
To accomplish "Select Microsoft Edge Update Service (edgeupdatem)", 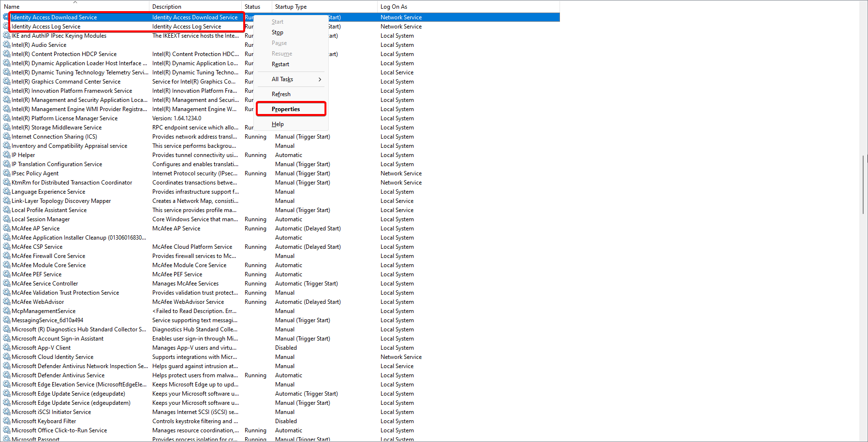I will [71, 403].
